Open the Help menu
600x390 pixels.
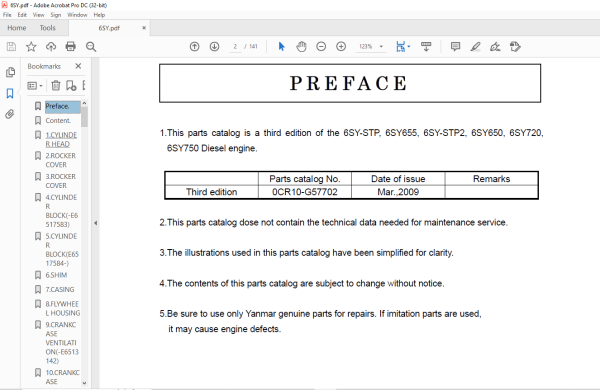99,15
